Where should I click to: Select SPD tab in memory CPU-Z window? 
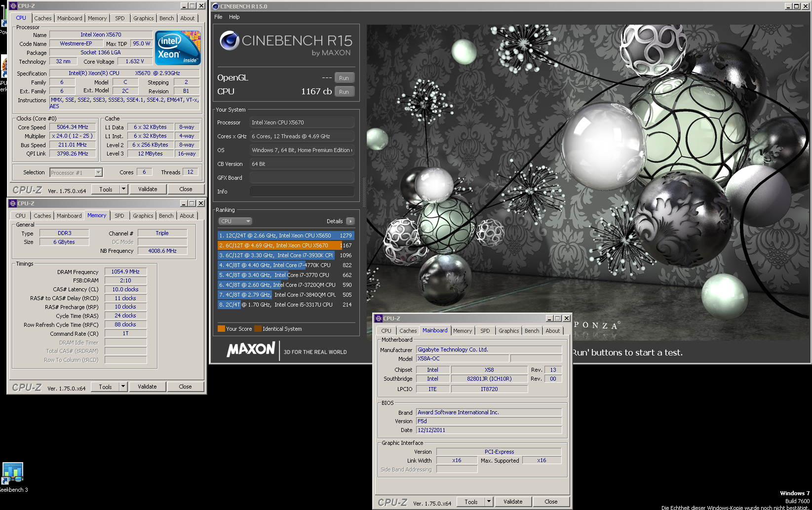coord(119,216)
